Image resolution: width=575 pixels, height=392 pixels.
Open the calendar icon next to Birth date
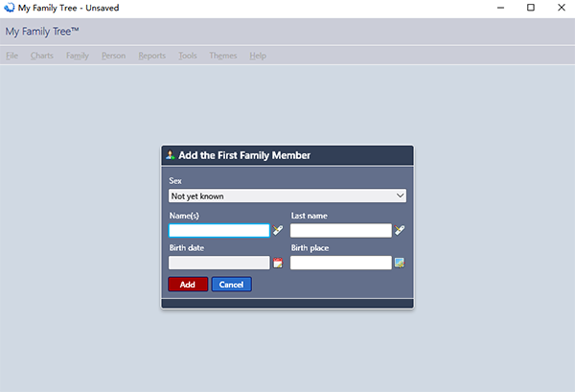click(x=278, y=263)
